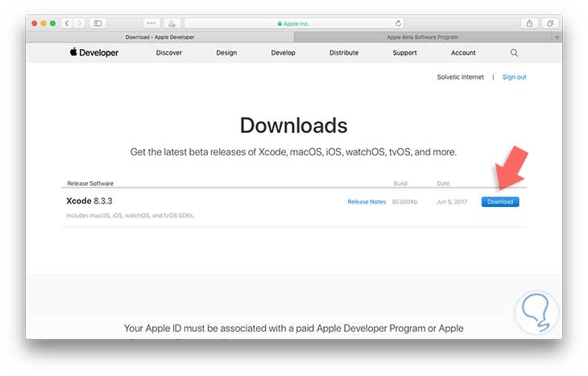
Task: Open the Share menu icon
Action: coord(529,23)
